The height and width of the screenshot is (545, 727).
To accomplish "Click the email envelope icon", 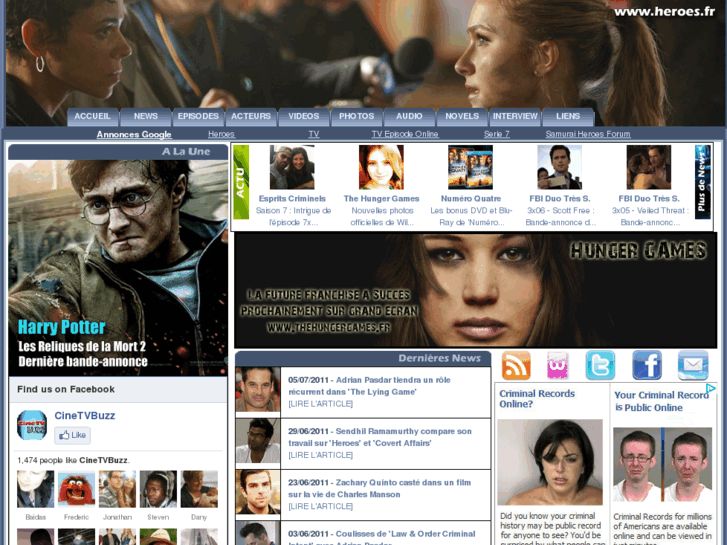I will click(x=693, y=365).
